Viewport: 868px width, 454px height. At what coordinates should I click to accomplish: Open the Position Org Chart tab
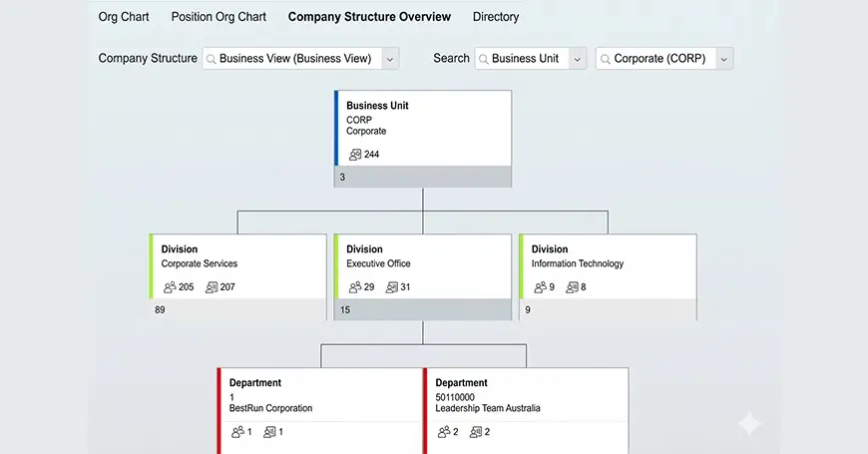click(x=218, y=17)
